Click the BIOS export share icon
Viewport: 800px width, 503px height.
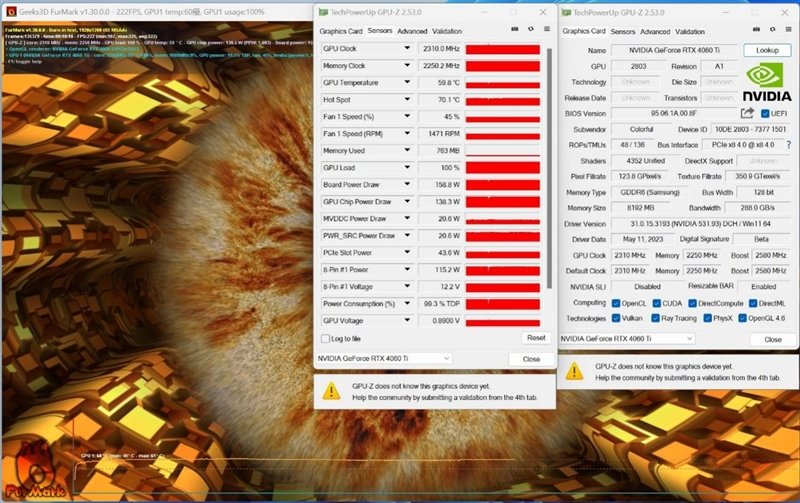click(x=747, y=113)
